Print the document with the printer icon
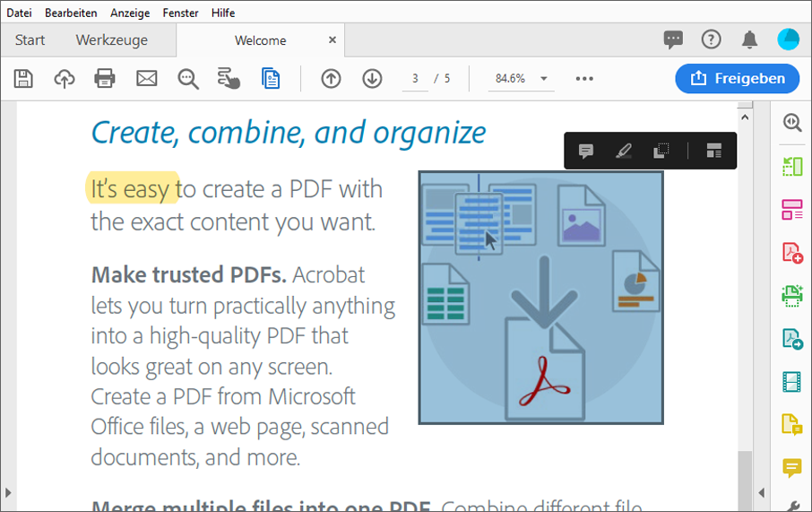This screenshot has height=512, width=812. click(105, 79)
